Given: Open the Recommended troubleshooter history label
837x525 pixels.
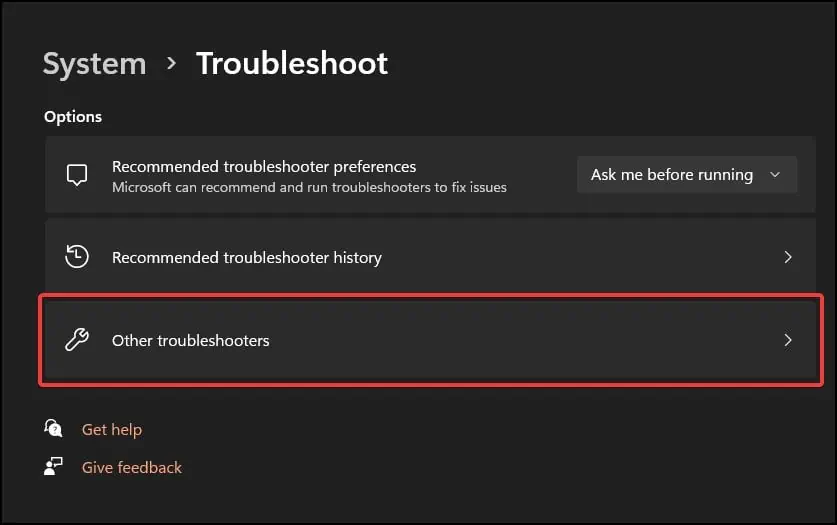Looking at the screenshot, I should coord(247,258).
